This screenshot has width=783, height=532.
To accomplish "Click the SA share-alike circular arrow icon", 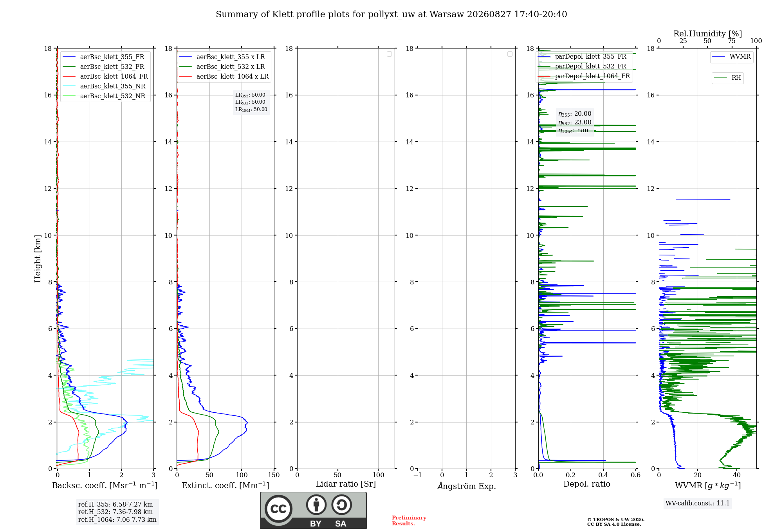I will point(341,505).
